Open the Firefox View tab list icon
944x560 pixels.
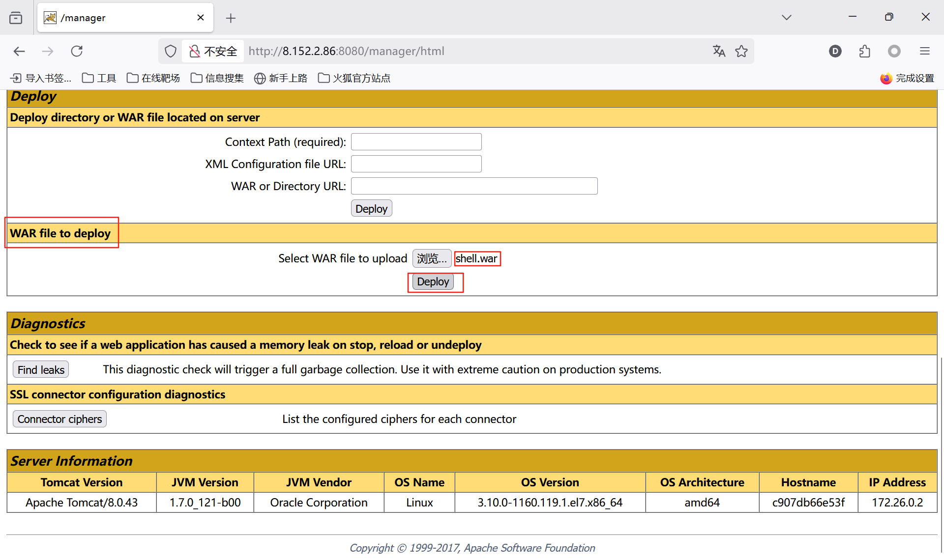(16, 18)
